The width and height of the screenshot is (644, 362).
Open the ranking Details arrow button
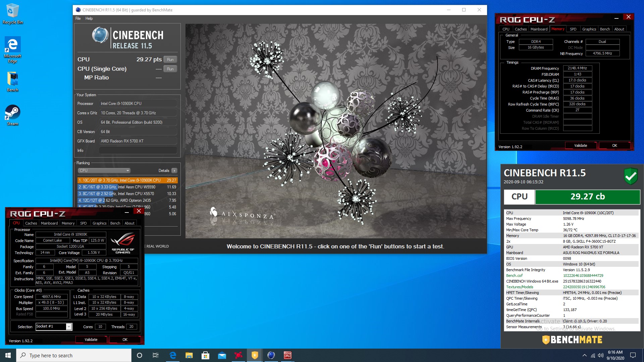[x=174, y=171]
